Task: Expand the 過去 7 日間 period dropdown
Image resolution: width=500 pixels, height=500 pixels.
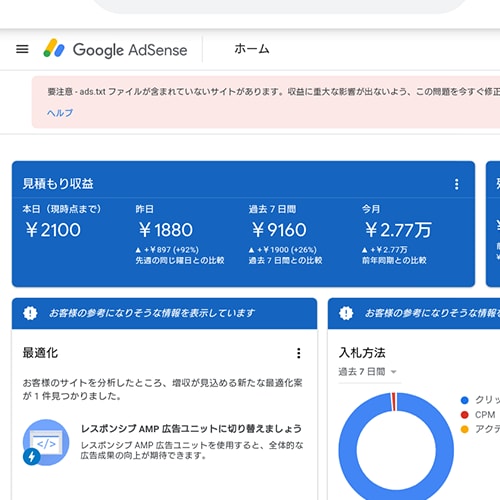Action: tap(368, 372)
